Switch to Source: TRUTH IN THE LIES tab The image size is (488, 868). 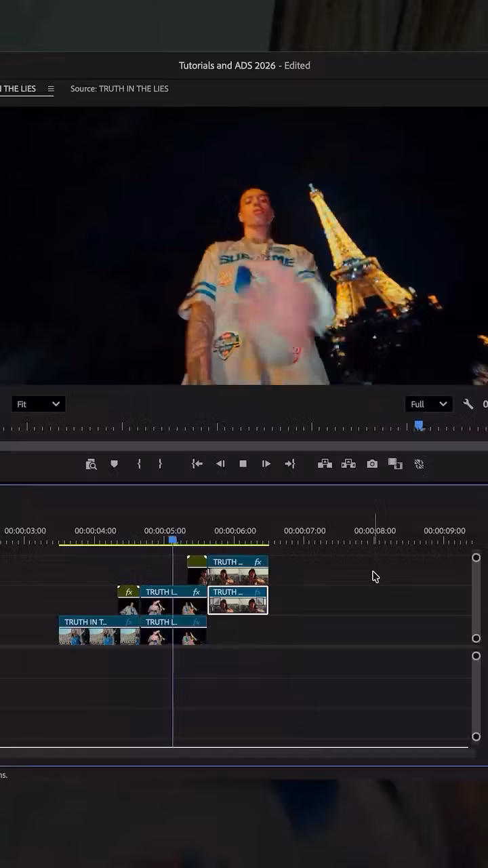119,89
